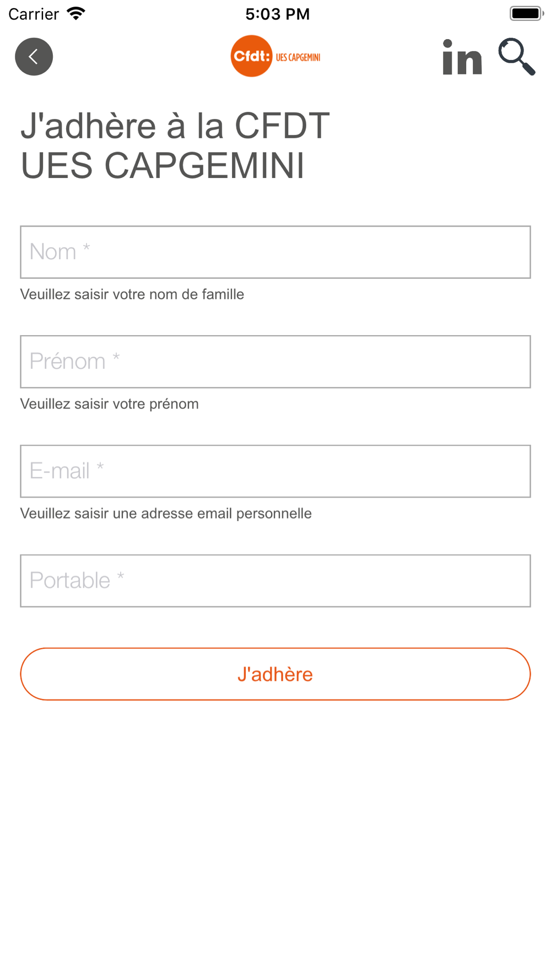Focus the E-mail input field

(275, 471)
